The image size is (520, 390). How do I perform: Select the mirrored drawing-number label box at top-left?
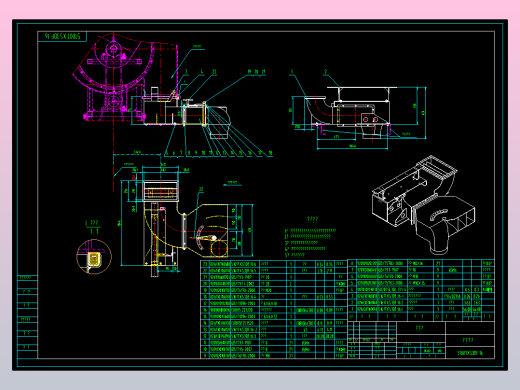(x=62, y=36)
